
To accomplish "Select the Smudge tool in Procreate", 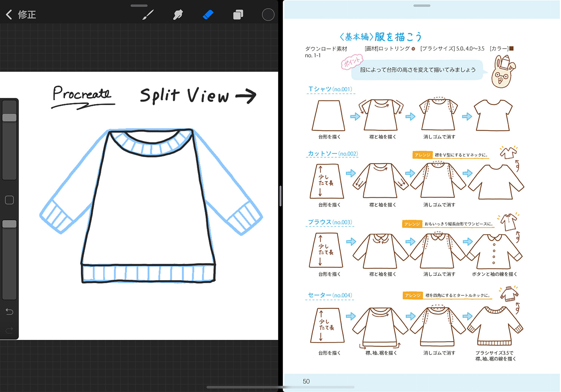I will tap(178, 15).
